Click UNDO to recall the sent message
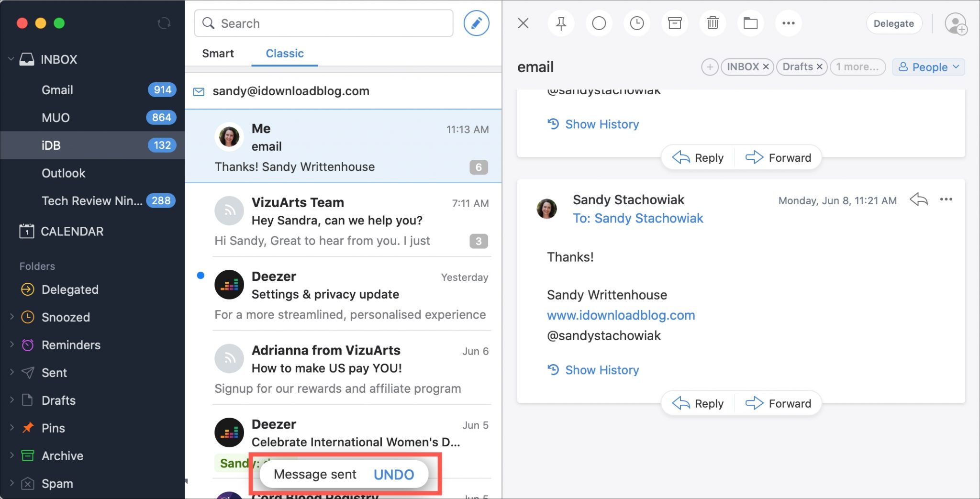The height and width of the screenshot is (499, 980). pyautogui.click(x=393, y=474)
